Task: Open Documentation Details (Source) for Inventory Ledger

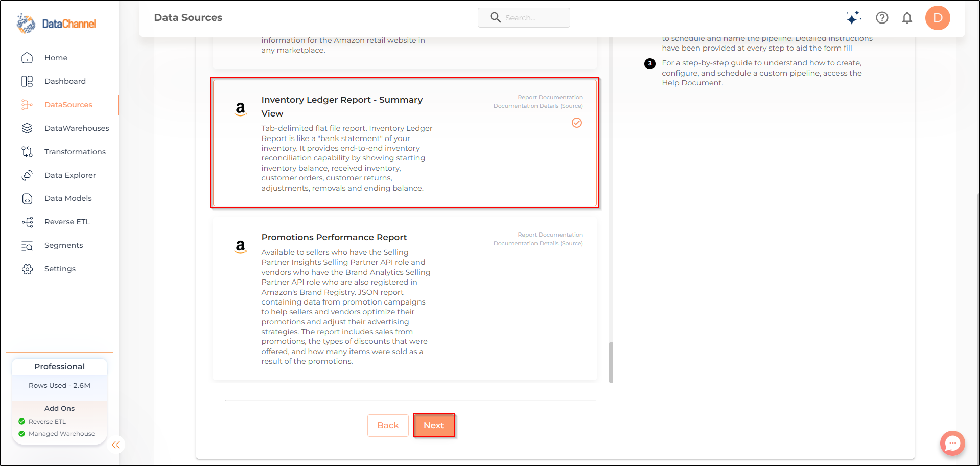Action: [538, 106]
